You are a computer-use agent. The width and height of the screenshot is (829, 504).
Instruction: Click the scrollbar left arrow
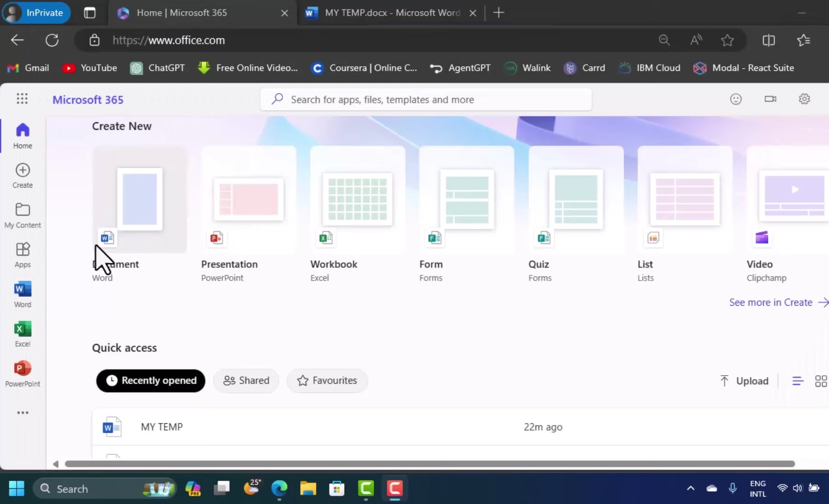[56, 464]
